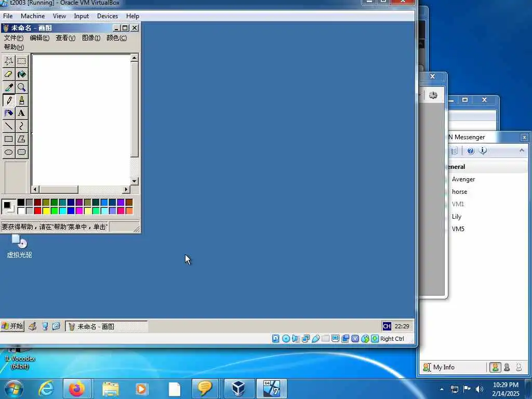The width and height of the screenshot is (532, 399).
Task: Open the VirtualBox Devices menu
Action: pos(108,16)
